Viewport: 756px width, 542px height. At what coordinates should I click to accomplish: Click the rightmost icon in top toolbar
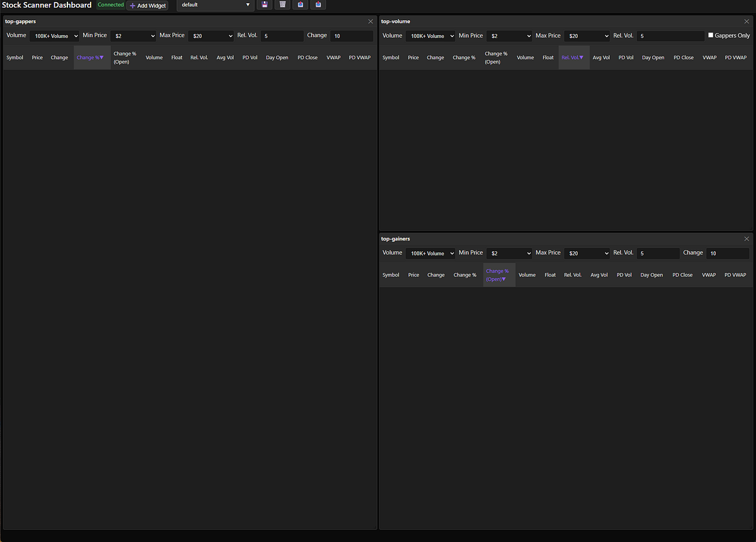[319, 5]
